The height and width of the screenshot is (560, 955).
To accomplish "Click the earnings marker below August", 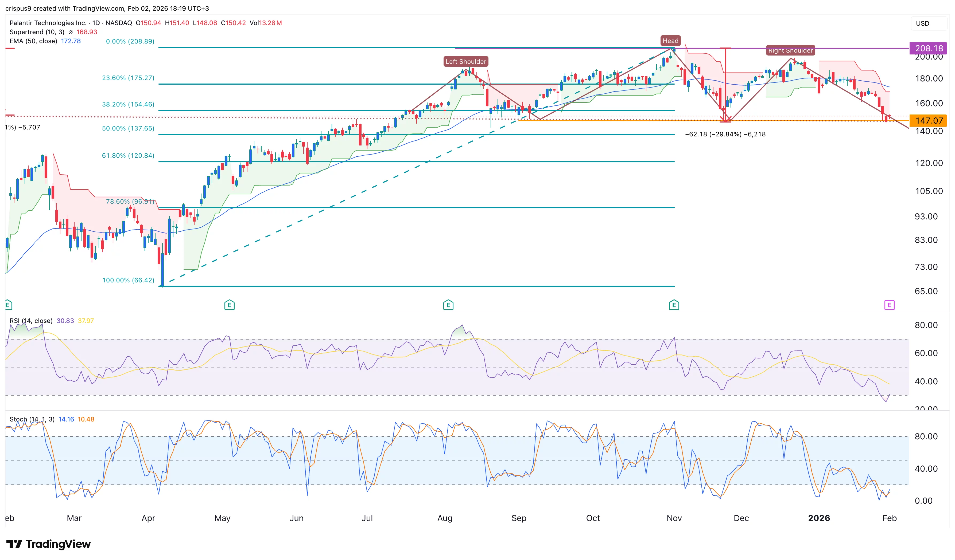I will [448, 305].
